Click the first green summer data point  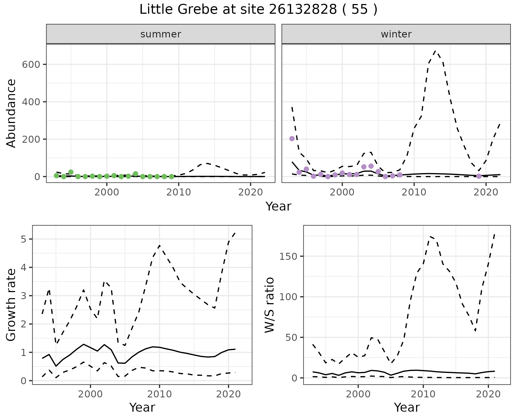pyautogui.click(x=57, y=176)
